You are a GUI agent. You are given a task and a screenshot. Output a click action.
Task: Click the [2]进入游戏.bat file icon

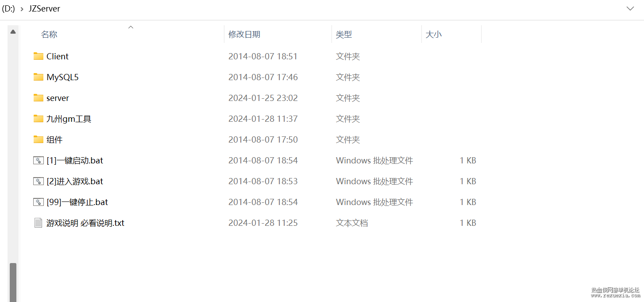[39, 181]
